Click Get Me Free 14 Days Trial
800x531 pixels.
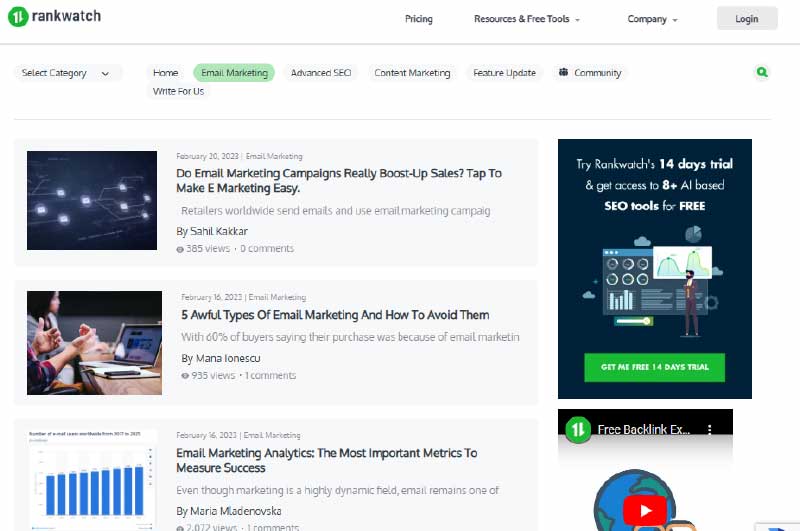[x=655, y=367]
